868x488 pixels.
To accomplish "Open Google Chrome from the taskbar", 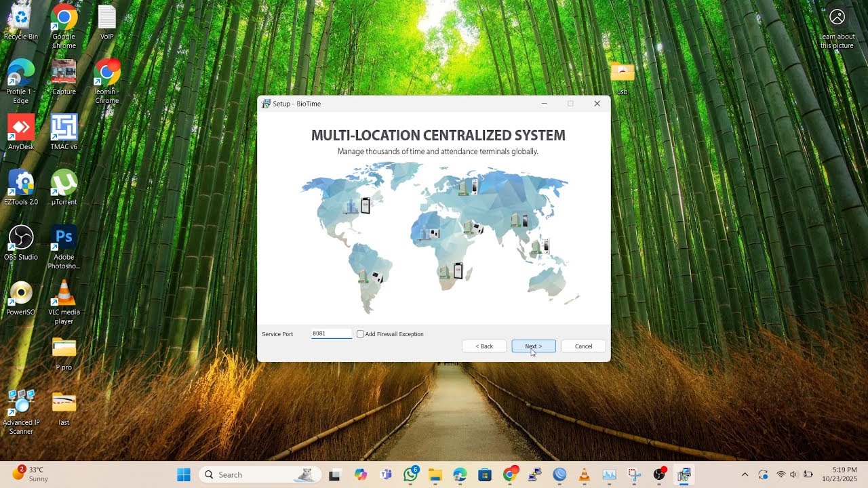I will (510, 474).
